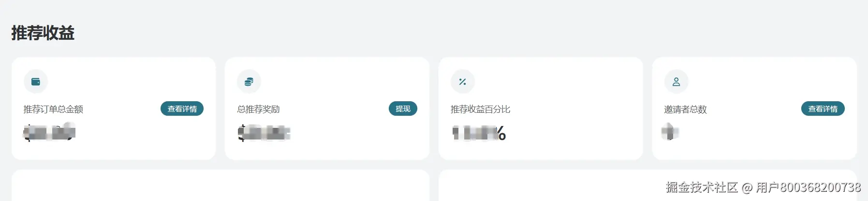Click the person icon for invitees
The image size is (868, 201).
pyautogui.click(x=676, y=81)
